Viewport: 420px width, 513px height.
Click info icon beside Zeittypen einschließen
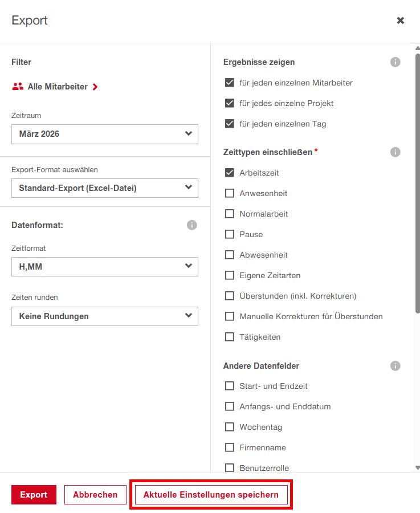click(395, 152)
